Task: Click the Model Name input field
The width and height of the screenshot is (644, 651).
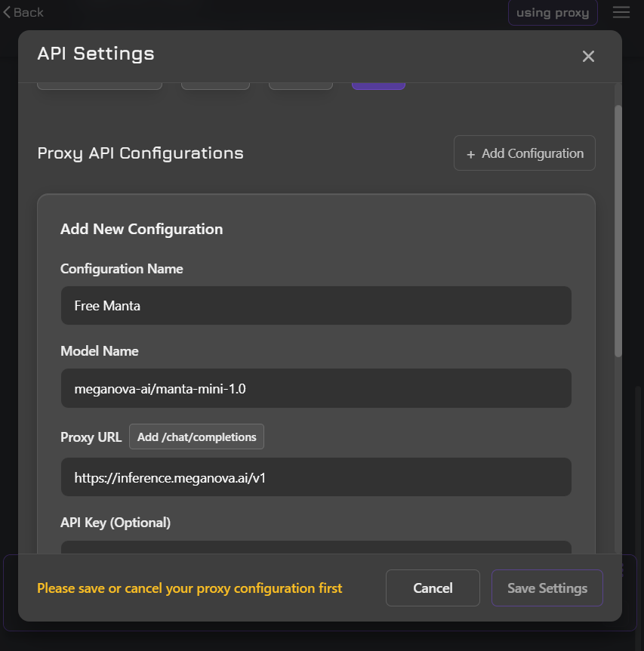Action: pos(316,388)
